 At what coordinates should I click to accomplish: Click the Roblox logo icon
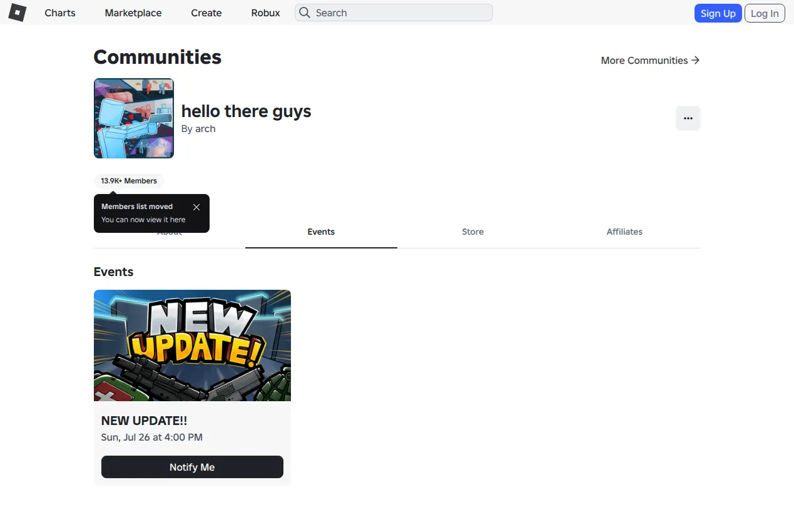pyautogui.click(x=17, y=13)
